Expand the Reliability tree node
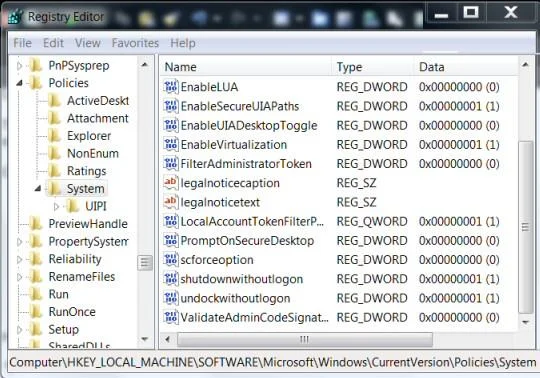Image resolution: width=540 pixels, height=378 pixels. click(20, 259)
